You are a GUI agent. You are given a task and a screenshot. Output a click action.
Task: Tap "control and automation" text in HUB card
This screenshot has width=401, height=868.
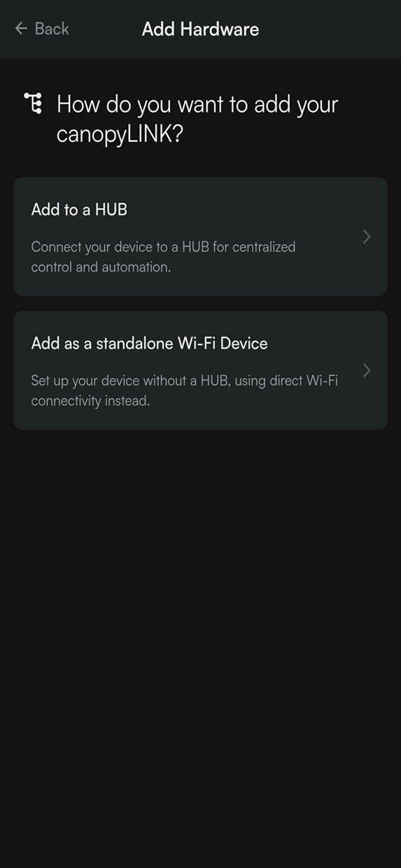tap(101, 267)
